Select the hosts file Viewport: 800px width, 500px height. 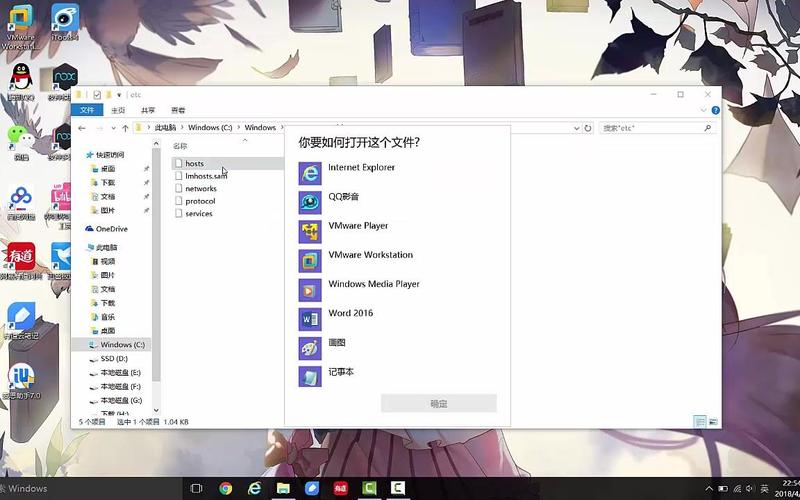click(194, 163)
